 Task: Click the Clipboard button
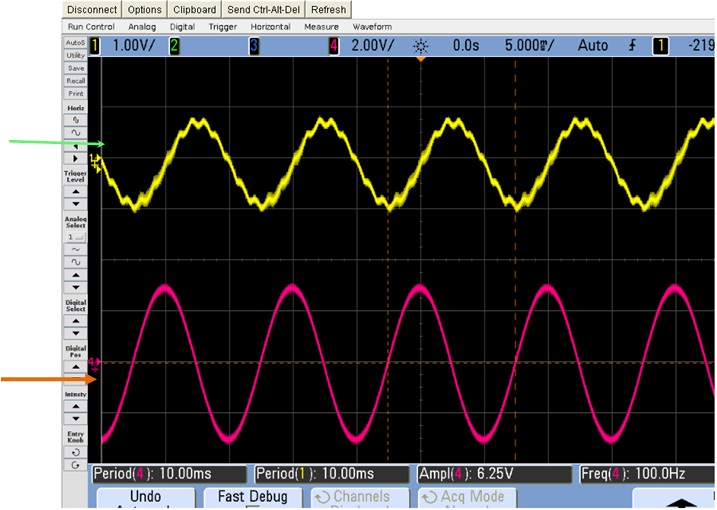point(194,10)
